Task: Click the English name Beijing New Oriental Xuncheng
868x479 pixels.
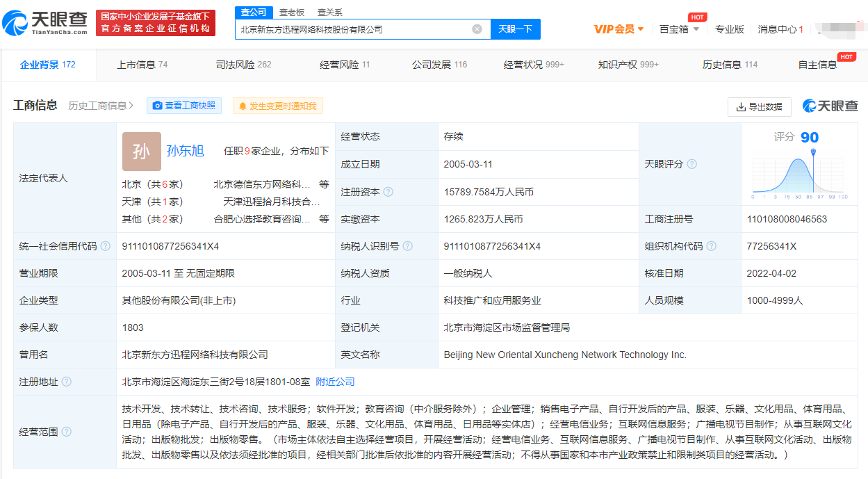Action: pyautogui.click(x=565, y=355)
